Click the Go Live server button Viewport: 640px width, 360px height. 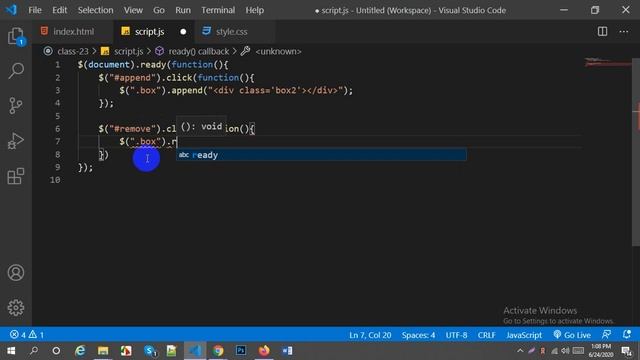pyautogui.click(x=572, y=335)
